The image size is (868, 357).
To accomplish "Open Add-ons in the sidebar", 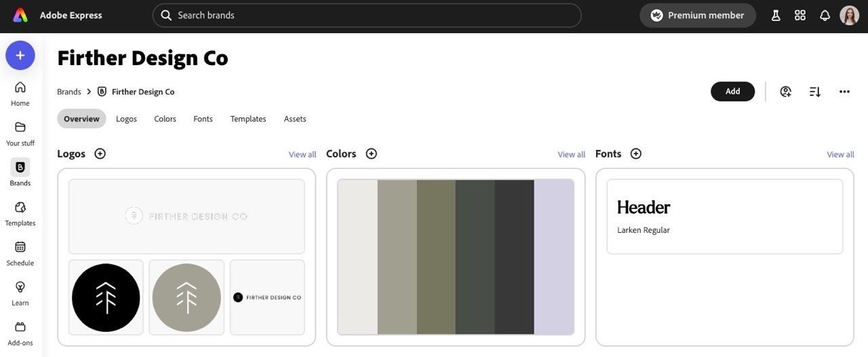I will (20, 327).
